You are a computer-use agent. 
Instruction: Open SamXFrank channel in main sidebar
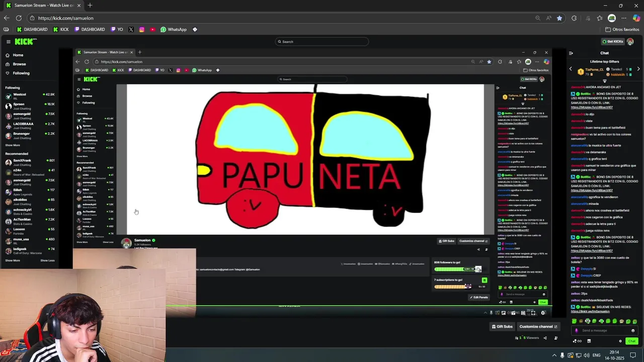tap(30, 162)
